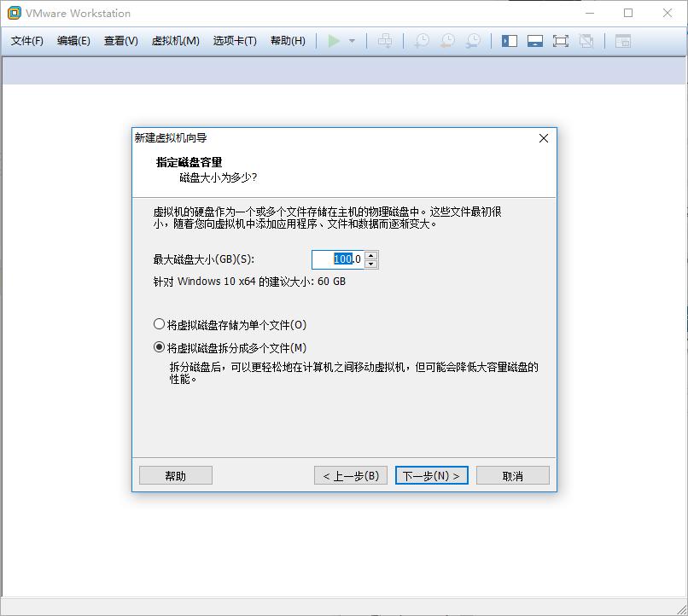Click the 帮助 button in the wizard

pos(175,475)
